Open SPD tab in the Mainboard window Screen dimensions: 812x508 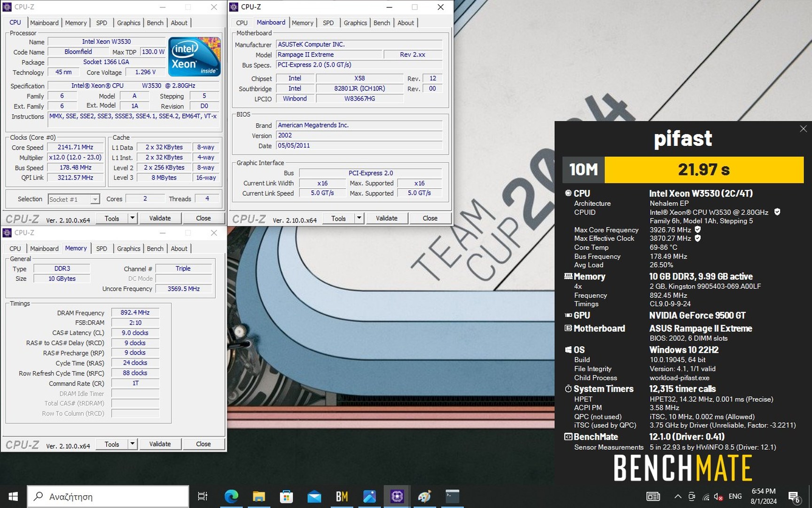coord(328,23)
